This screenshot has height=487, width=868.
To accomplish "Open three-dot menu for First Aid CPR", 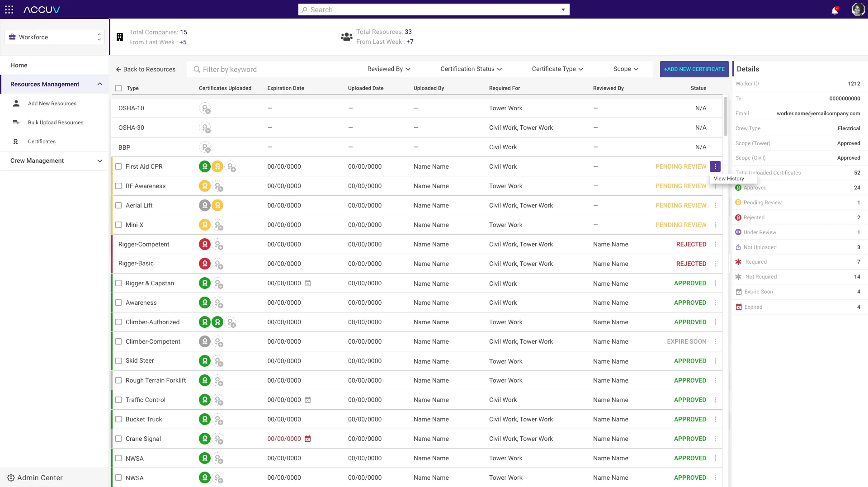I will 715,166.
